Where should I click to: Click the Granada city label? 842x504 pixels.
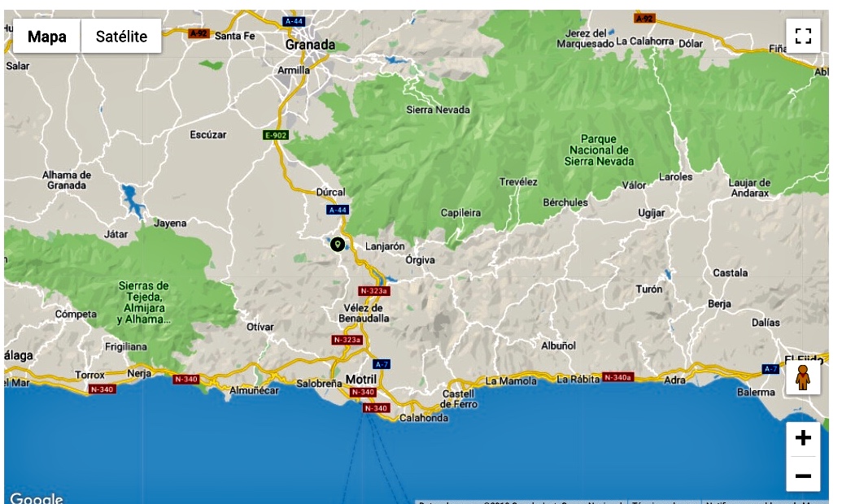(x=310, y=46)
